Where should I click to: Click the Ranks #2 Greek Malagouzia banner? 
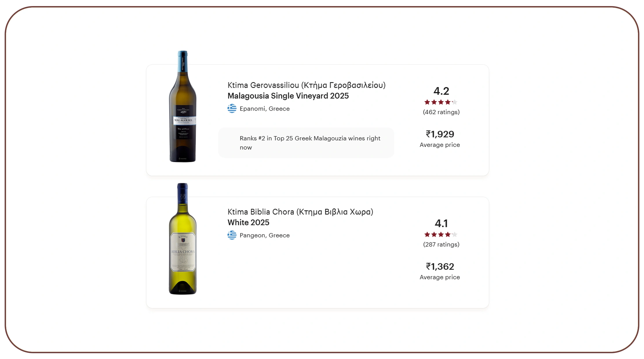tap(306, 143)
